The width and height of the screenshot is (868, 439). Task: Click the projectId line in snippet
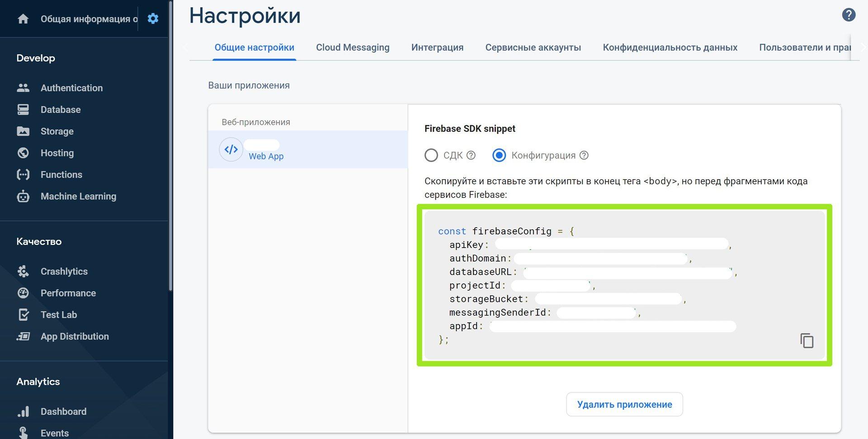pos(522,286)
